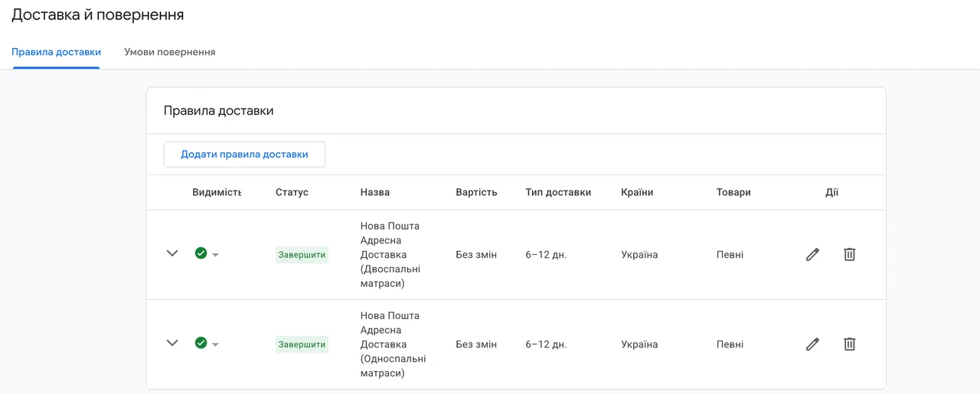This screenshot has width=980, height=394.
Task: Click Україна in Односпальні матраси row
Action: tap(639, 344)
